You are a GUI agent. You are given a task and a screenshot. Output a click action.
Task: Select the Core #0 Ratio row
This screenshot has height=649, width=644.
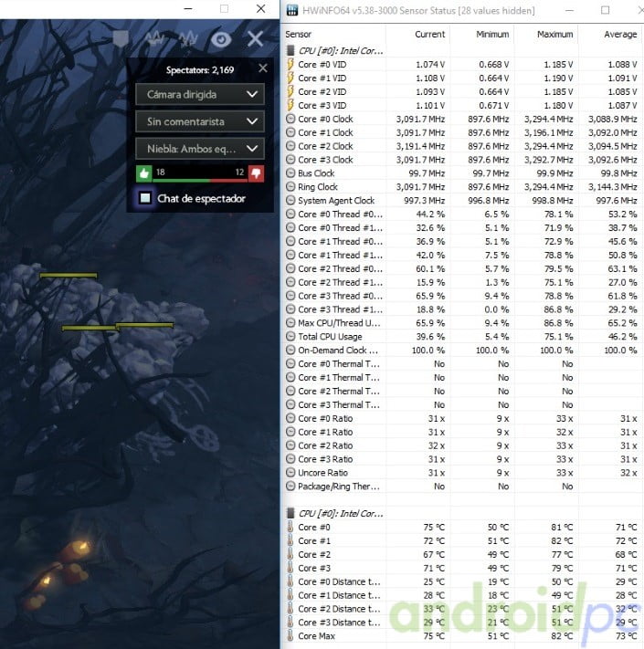[x=462, y=418]
